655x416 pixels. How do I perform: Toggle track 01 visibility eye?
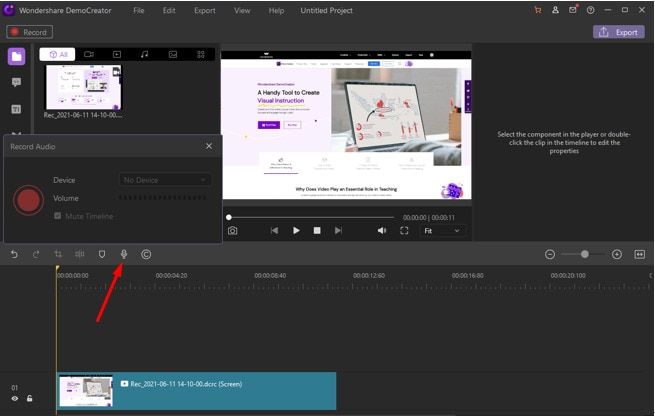pos(15,398)
